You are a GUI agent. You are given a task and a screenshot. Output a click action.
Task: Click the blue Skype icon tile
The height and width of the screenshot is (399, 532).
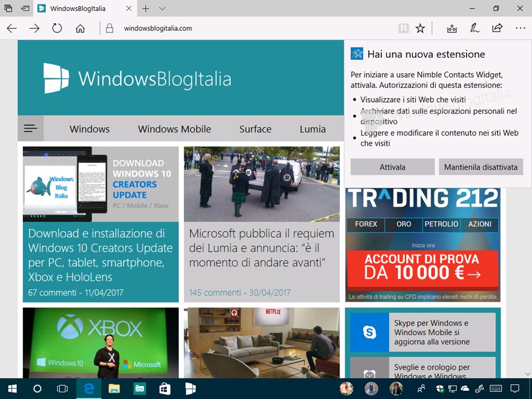pos(370,332)
